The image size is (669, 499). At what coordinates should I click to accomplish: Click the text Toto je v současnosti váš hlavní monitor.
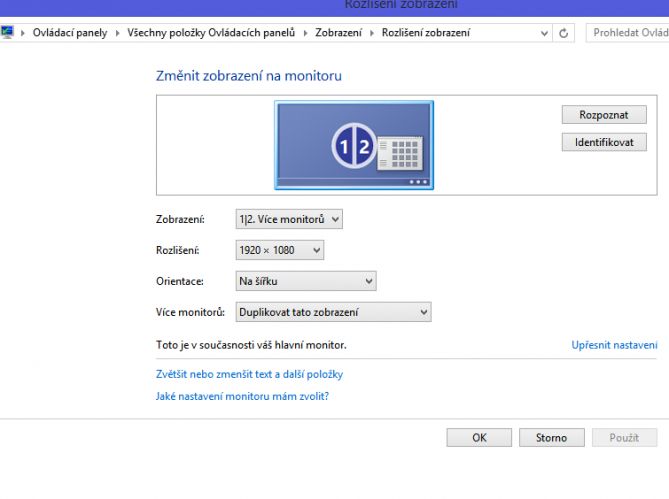click(x=251, y=345)
